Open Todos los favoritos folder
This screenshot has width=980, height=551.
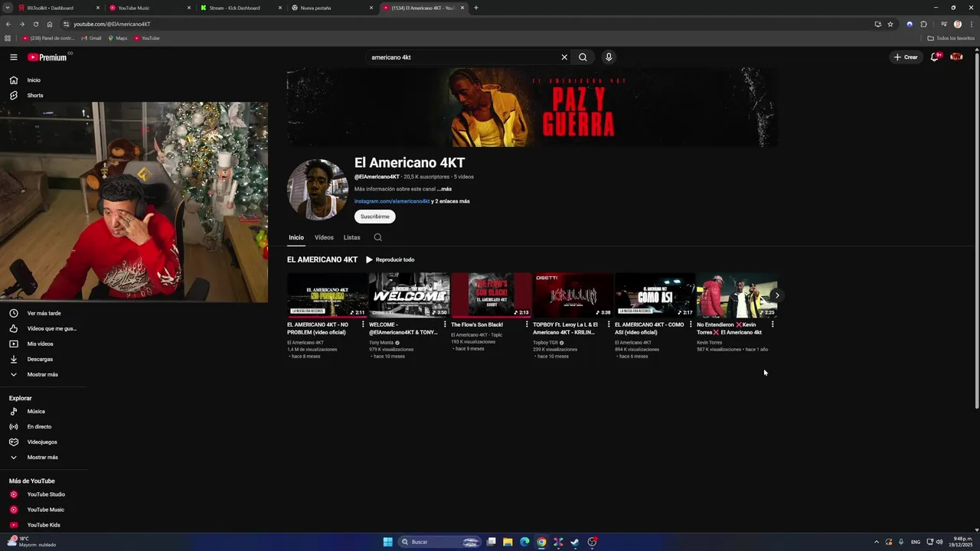click(x=951, y=38)
